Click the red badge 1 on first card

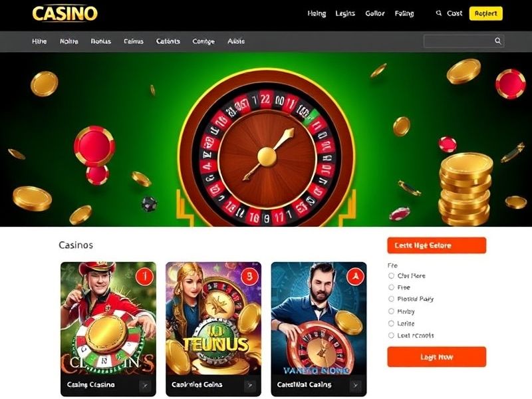145,277
